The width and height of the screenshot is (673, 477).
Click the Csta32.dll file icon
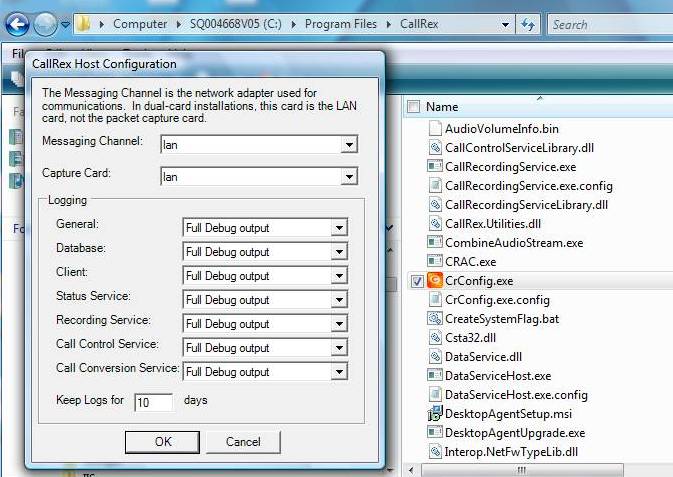tap(435, 337)
